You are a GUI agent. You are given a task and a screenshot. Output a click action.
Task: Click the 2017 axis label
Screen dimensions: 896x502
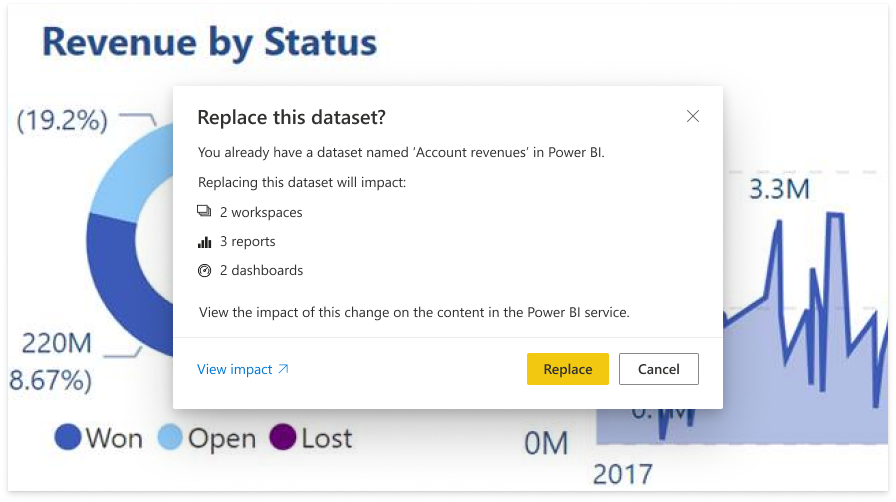pos(623,474)
